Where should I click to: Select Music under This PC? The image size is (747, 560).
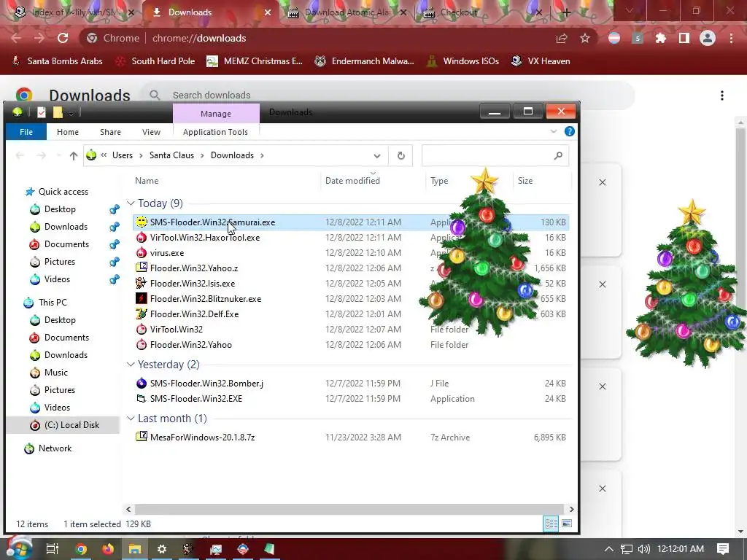click(55, 373)
